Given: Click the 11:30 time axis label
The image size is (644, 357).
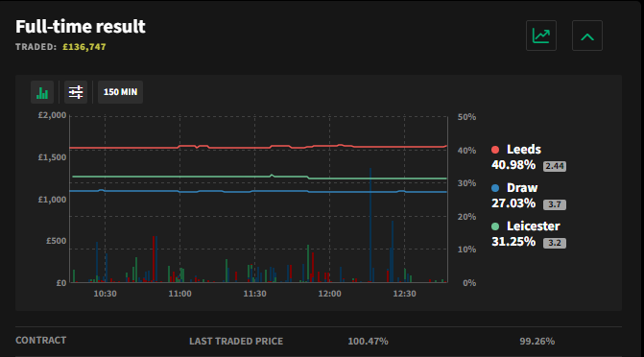Looking at the screenshot, I should pyautogui.click(x=254, y=294).
